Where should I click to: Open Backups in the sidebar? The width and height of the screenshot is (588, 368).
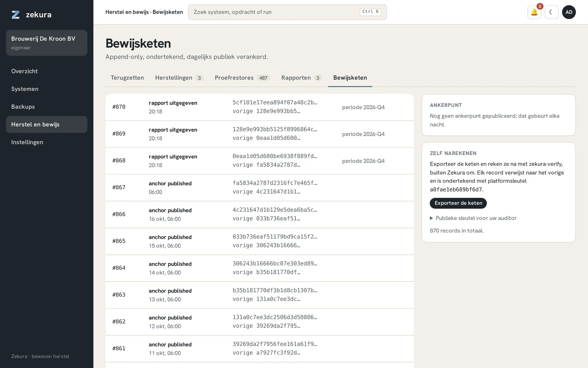coord(47,107)
